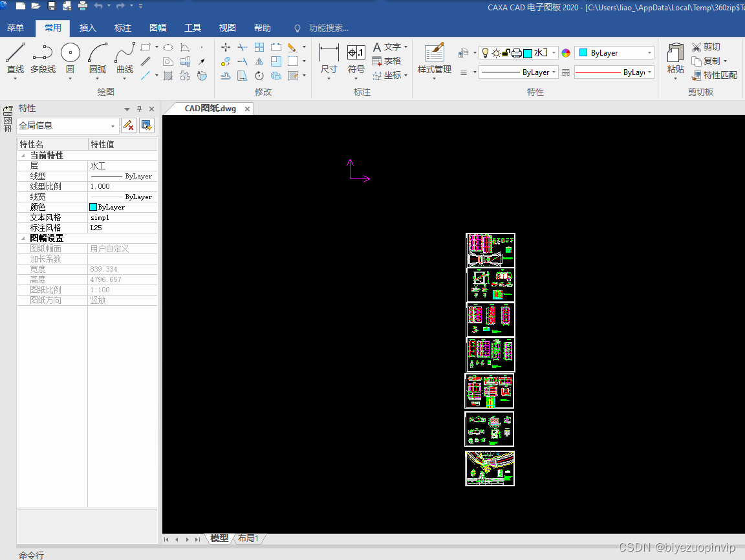Click the move (pan) modify tool
The height and width of the screenshot is (560, 745).
pos(226,47)
